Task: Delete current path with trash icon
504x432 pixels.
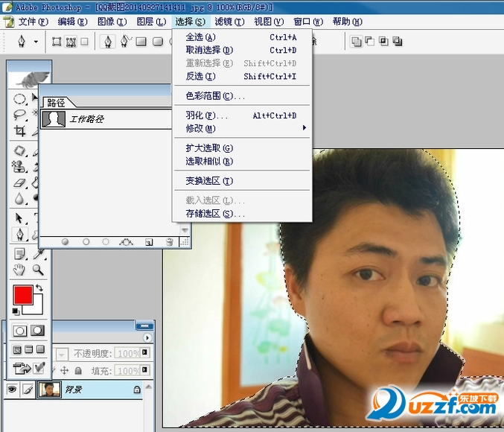Action: [170, 242]
